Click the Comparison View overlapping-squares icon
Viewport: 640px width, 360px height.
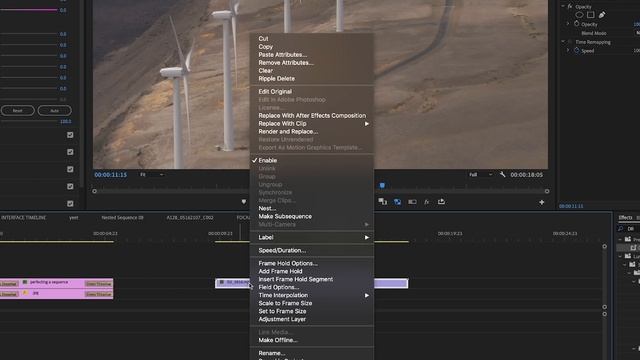pyautogui.click(x=382, y=202)
